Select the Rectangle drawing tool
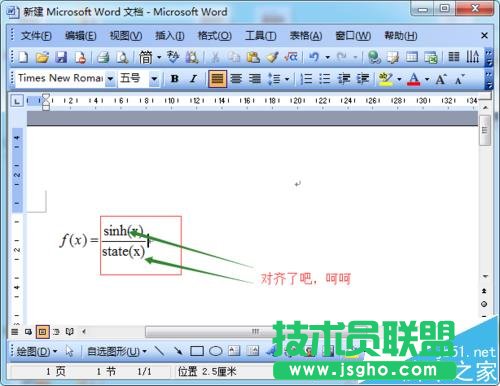Viewport: 500px width, 386px height. 197,351
